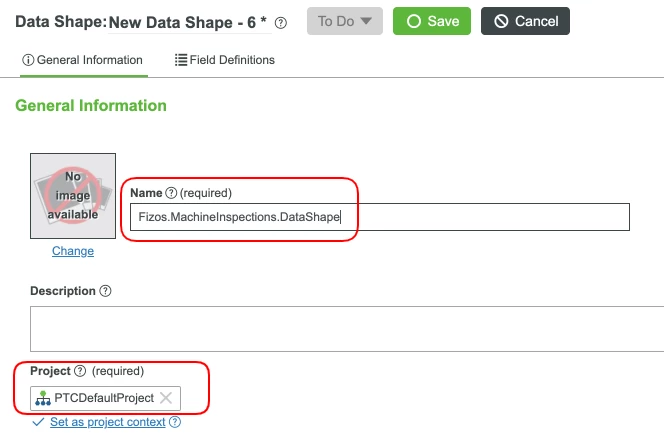Show help for the Project field
The width and height of the screenshot is (664, 443).
[x=81, y=371]
